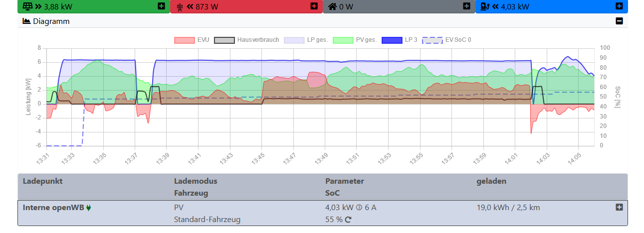Click the chart icon beside Diagramm
The width and height of the screenshot is (644, 233).
(27, 21)
